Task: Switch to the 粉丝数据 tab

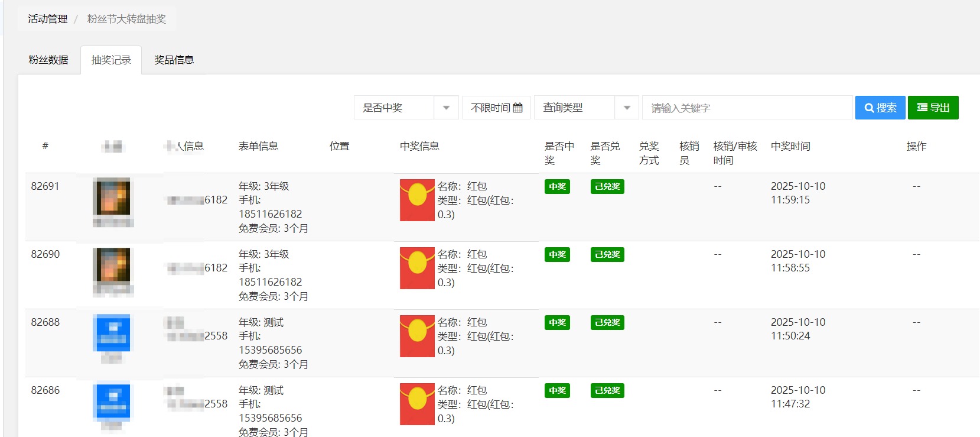Action: [x=48, y=60]
